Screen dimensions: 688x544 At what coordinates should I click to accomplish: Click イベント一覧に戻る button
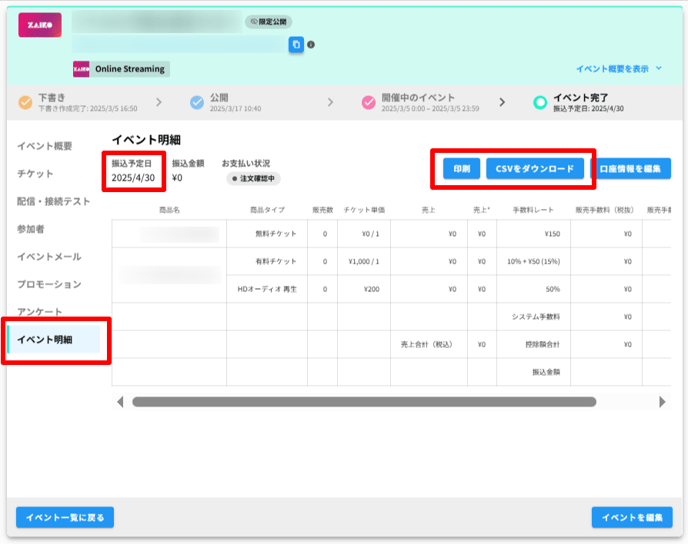pos(65,517)
